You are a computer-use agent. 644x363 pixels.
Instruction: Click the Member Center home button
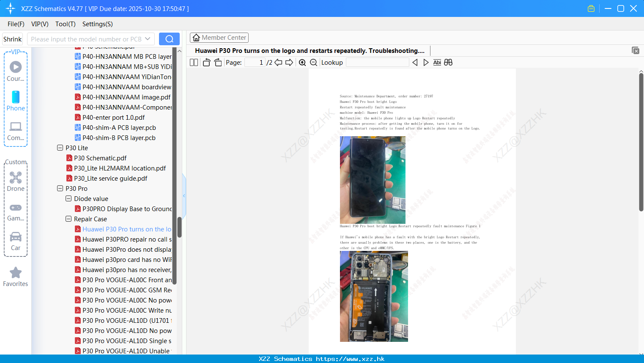[x=219, y=38]
